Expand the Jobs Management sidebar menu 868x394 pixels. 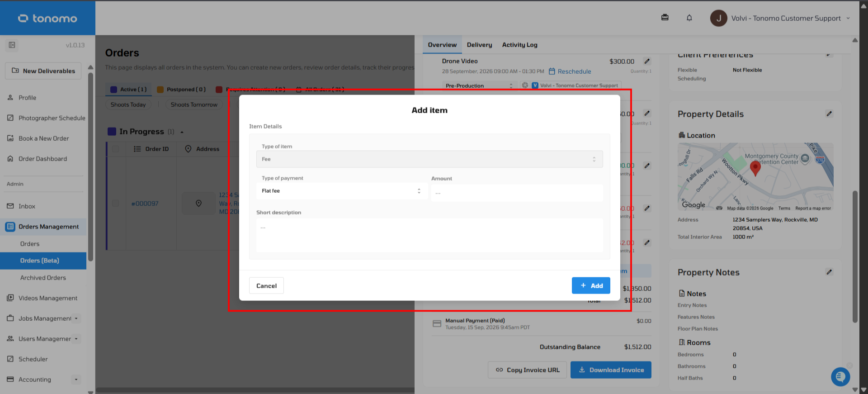76,318
